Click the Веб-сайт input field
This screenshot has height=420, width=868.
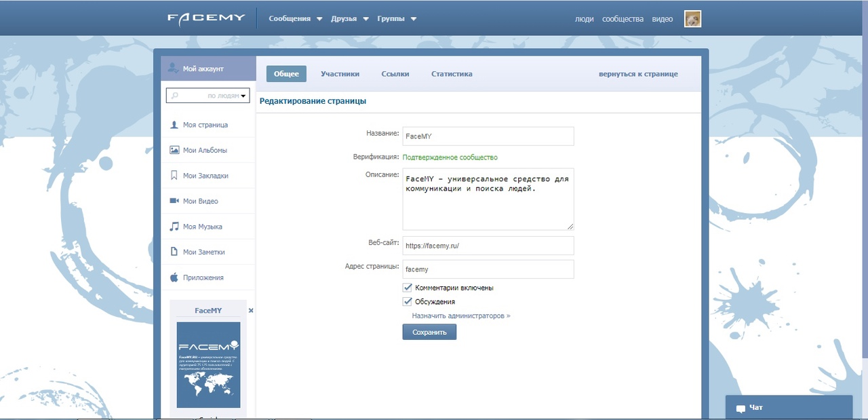[488, 246]
